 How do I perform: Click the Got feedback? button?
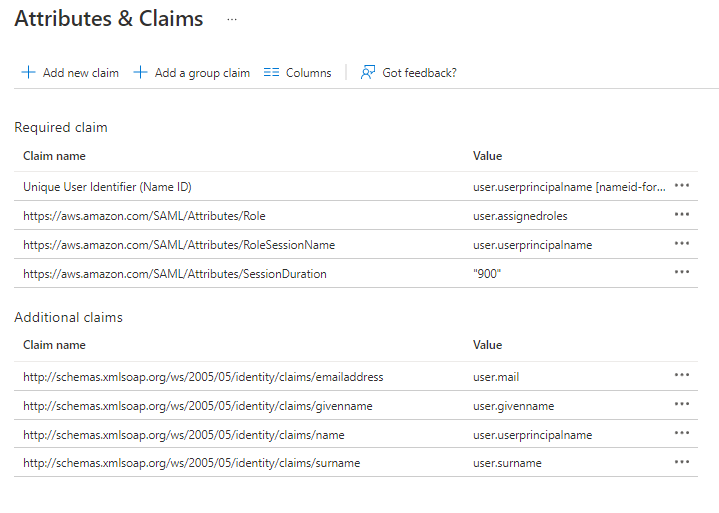(408, 73)
